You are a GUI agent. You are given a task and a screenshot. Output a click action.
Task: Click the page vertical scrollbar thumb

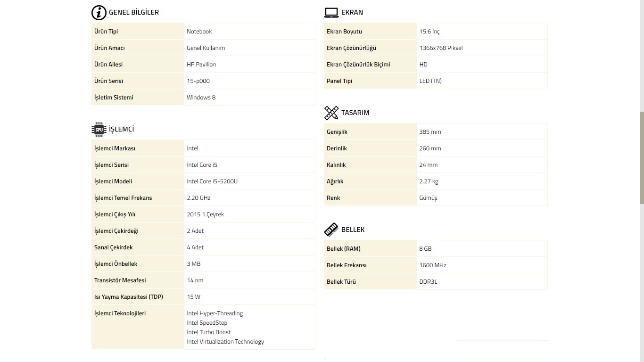642,158
